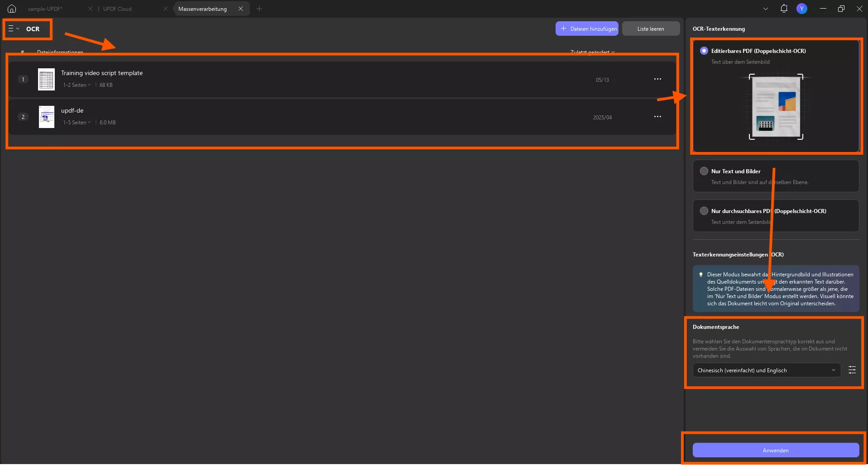868x465 pixels.
Task: Select Editierbares PDF (Doppelschicht-OCR) radio option
Action: [704, 51]
